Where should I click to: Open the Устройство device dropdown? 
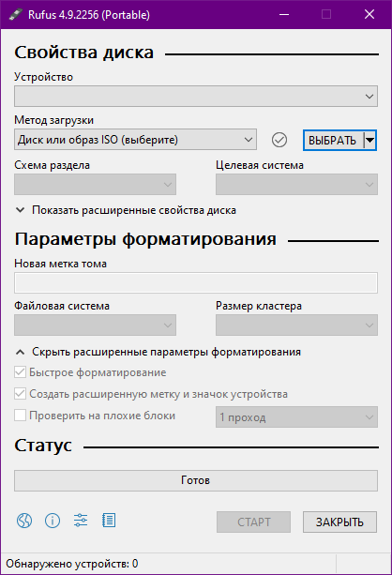point(196,96)
